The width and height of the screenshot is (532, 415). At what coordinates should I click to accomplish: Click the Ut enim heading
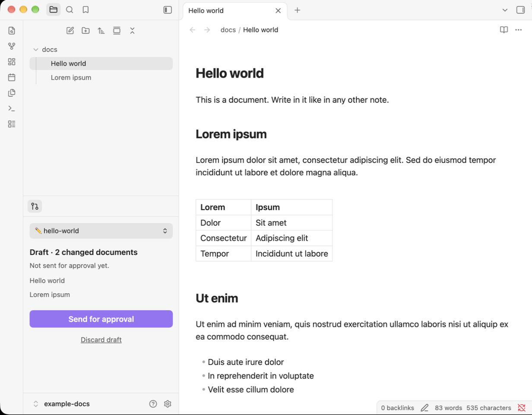217,298
